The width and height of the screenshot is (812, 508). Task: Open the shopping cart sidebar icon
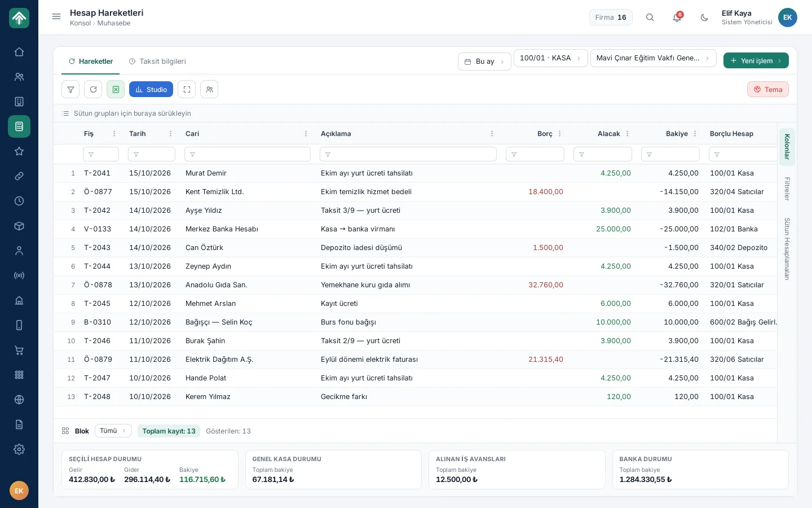click(x=19, y=350)
